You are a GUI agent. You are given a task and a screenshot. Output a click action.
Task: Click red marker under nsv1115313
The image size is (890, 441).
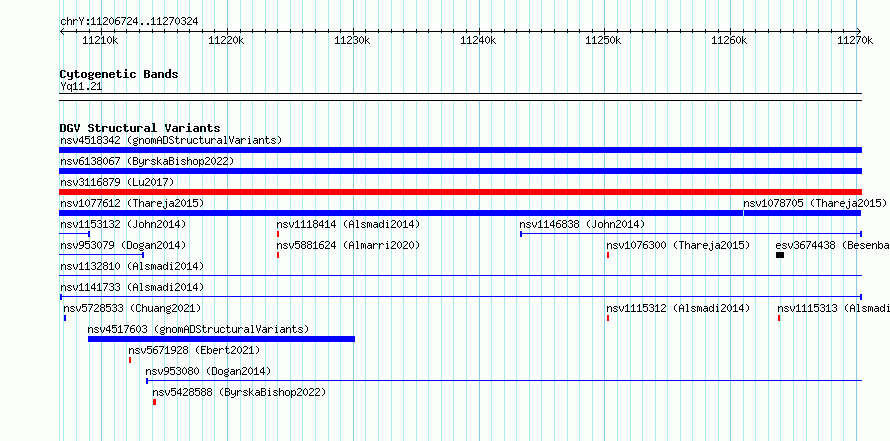[779, 318]
